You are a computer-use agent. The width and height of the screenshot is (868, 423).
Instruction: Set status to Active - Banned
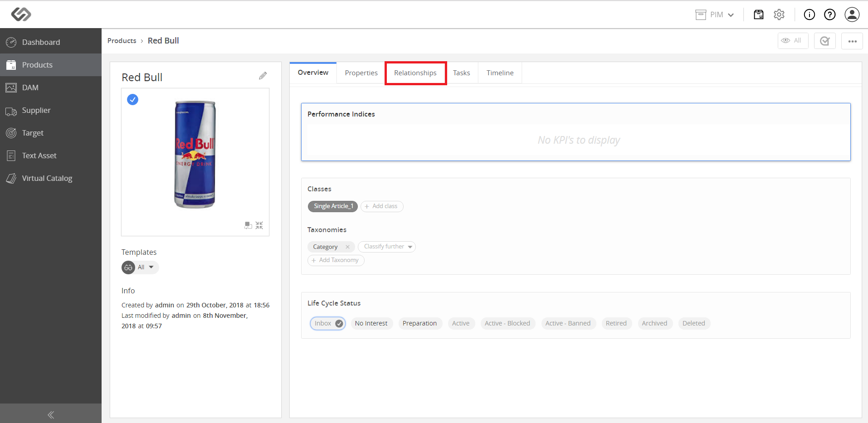(x=568, y=323)
